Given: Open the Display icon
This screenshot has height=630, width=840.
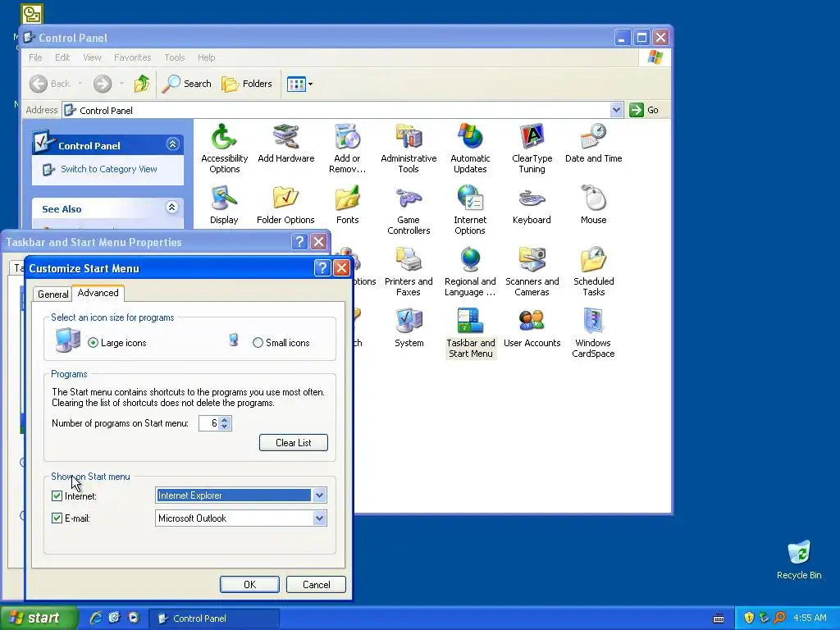Looking at the screenshot, I should coord(224,204).
